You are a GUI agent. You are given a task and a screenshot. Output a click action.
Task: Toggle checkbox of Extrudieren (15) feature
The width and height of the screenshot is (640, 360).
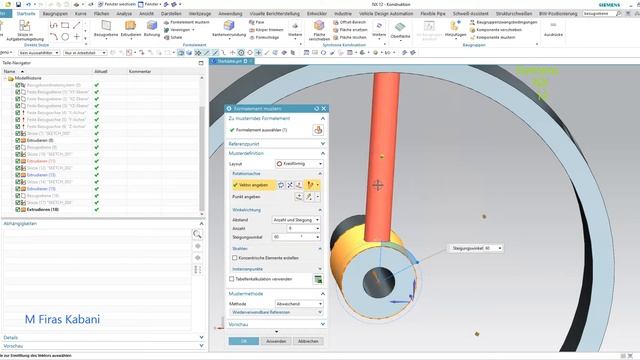point(18,189)
